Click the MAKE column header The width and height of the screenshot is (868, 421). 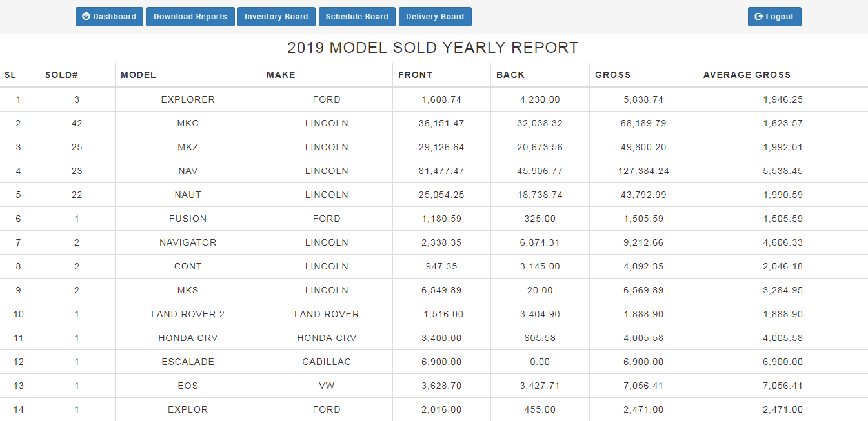pyautogui.click(x=281, y=75)
